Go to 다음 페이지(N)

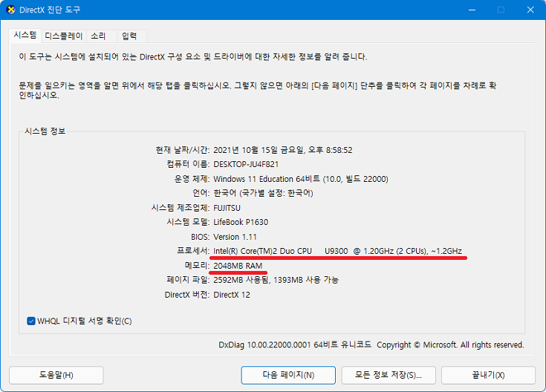pos(288,375)
